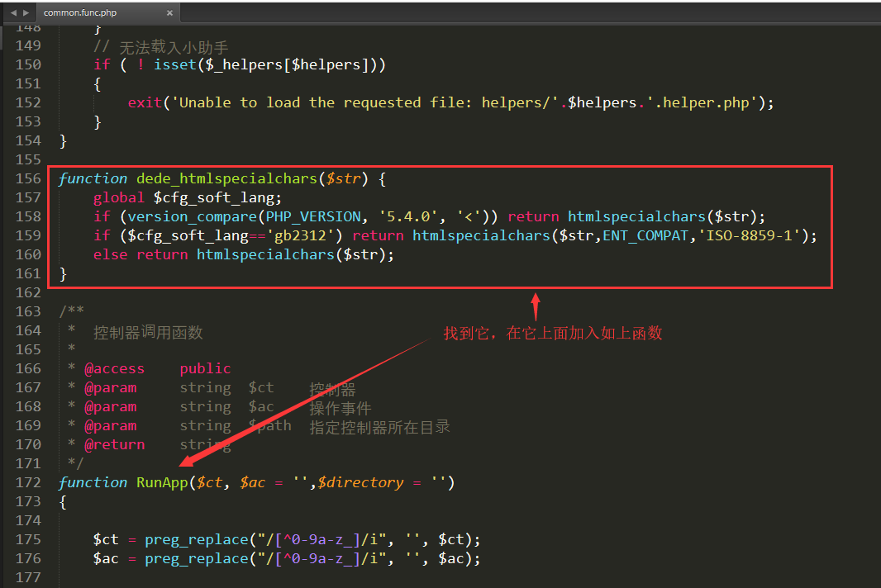Click the @access public doc tag
The image size is (881, 588).
pyautogui.click(x=157, y=368)
